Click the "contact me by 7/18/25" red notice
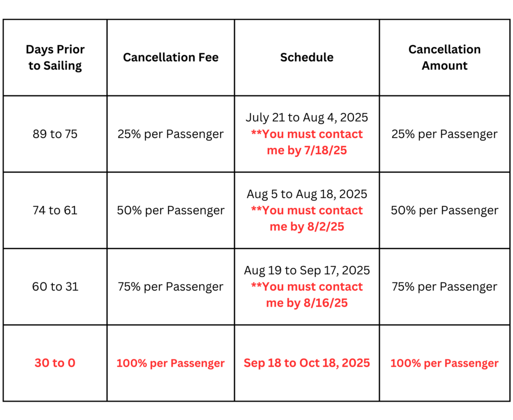 pos(307,143)
